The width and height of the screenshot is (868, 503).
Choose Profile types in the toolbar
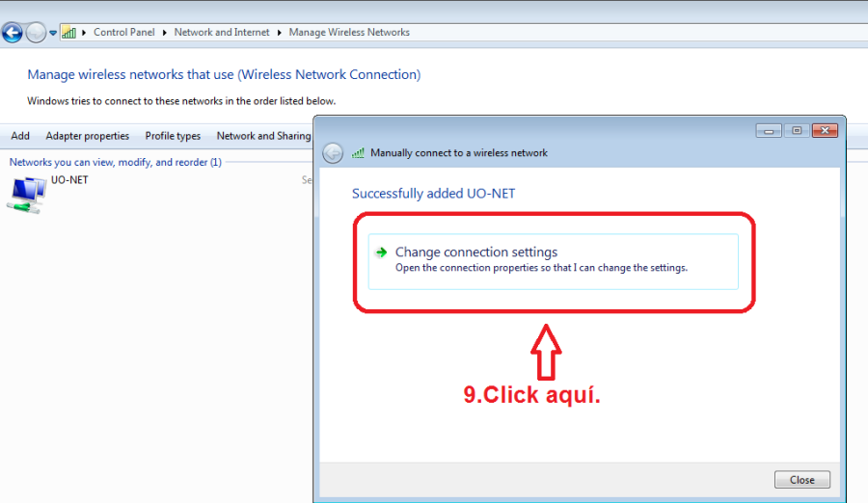(173, 136)
